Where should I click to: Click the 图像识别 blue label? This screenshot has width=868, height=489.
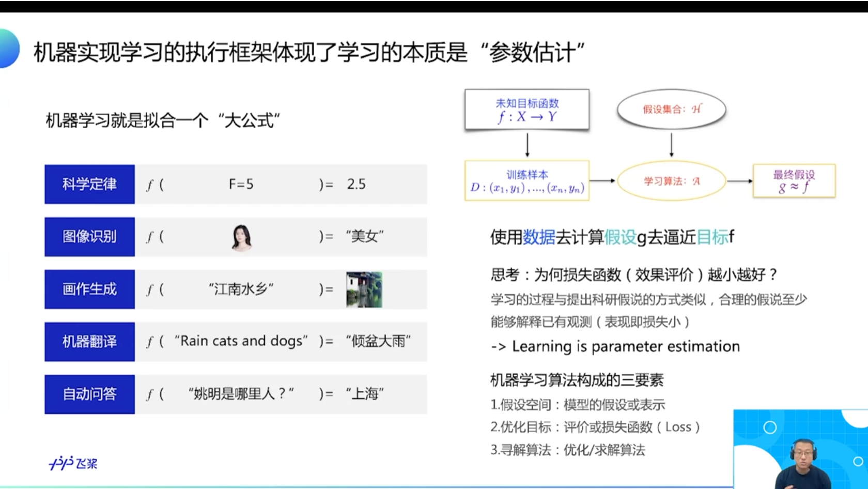point(89,237)
